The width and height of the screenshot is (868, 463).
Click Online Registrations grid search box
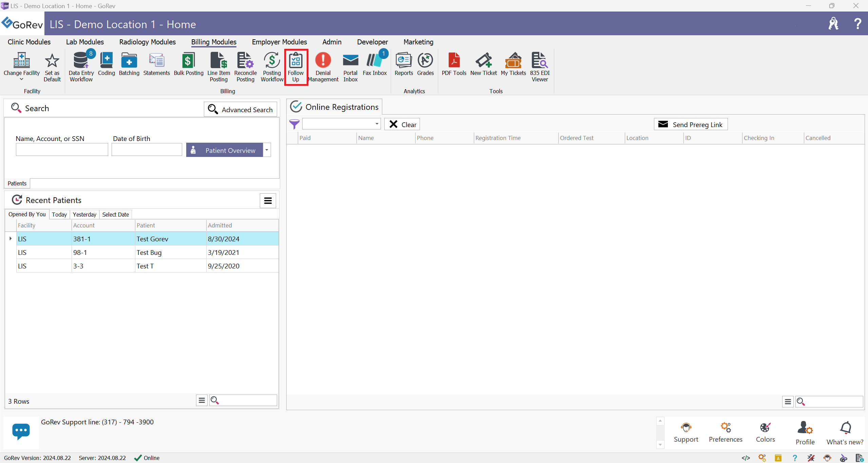click(829, 401)
